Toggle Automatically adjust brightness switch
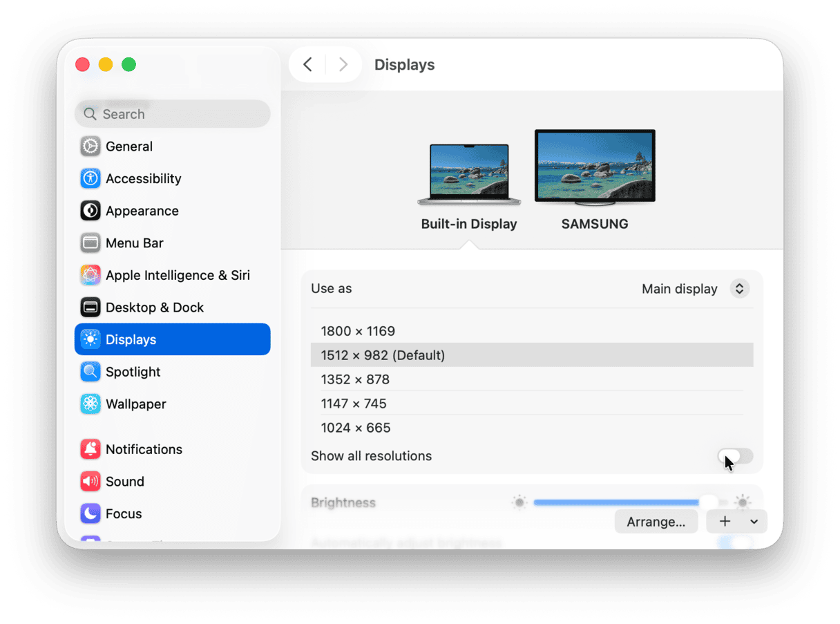 click(735, 542)
